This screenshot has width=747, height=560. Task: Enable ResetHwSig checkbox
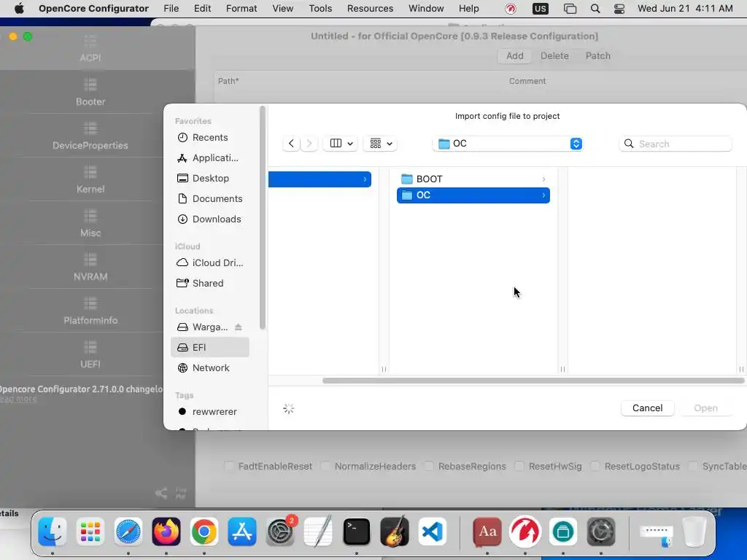point(519,466)
